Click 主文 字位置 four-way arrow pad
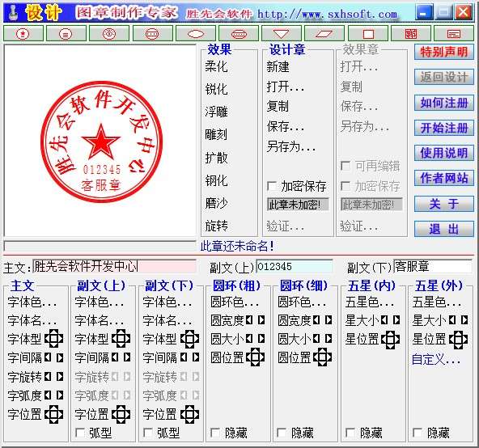This screenshot has width=479, height=448. tap(53, 414)
